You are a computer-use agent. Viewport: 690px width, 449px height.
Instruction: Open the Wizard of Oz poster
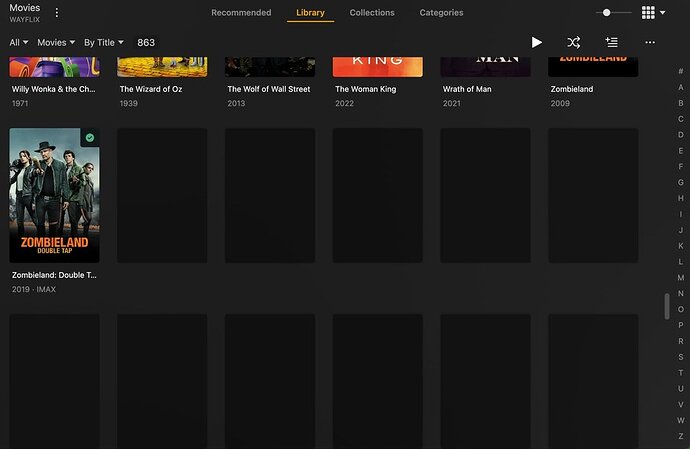click(162, 67)
